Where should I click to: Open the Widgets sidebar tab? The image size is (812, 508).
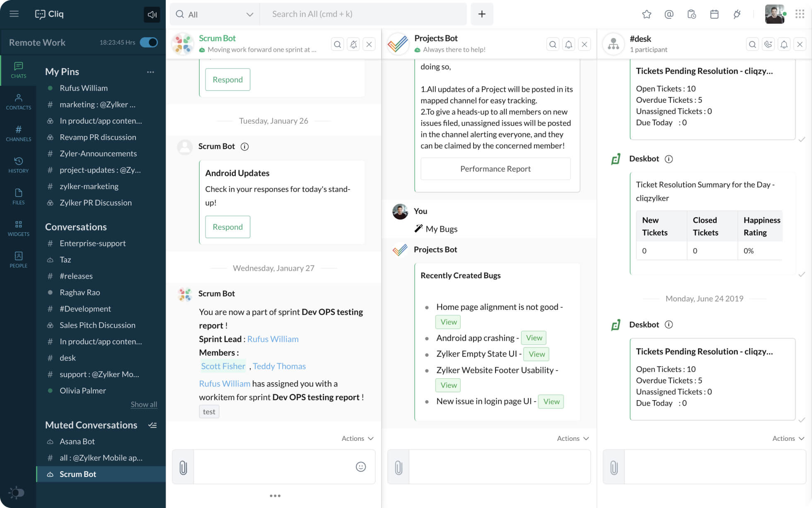click(18, 228)
